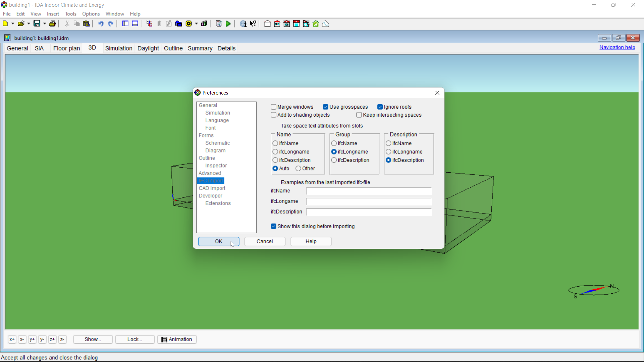Click the Print icon in toolbar
644x362 pixels.
(x=53, y=24)
